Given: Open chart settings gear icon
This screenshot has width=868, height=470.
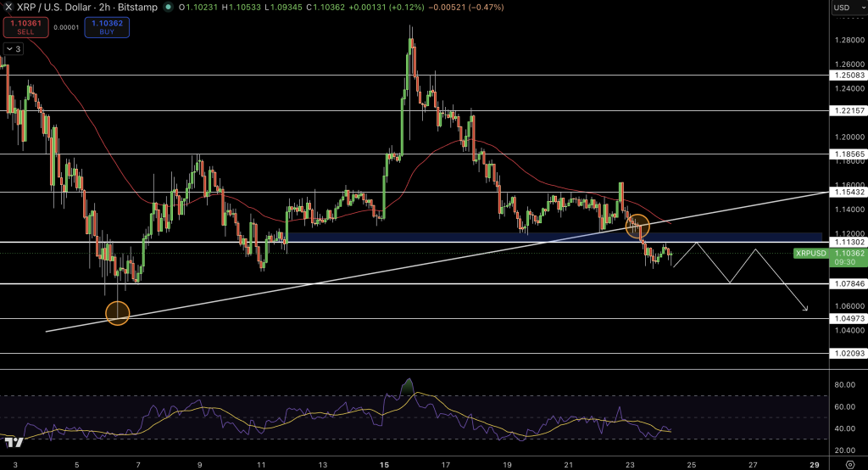Looking at the screenshot, I should tap(850, 464).
